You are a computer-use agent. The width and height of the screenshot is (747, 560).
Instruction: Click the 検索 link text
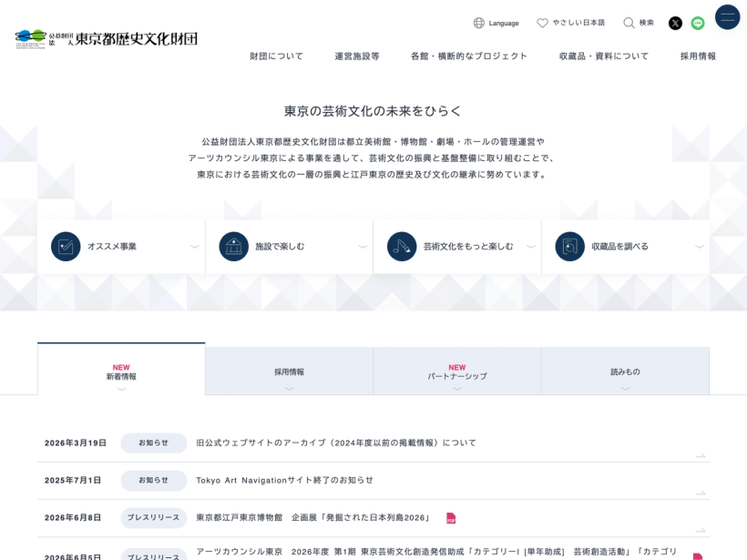point(646,23)
